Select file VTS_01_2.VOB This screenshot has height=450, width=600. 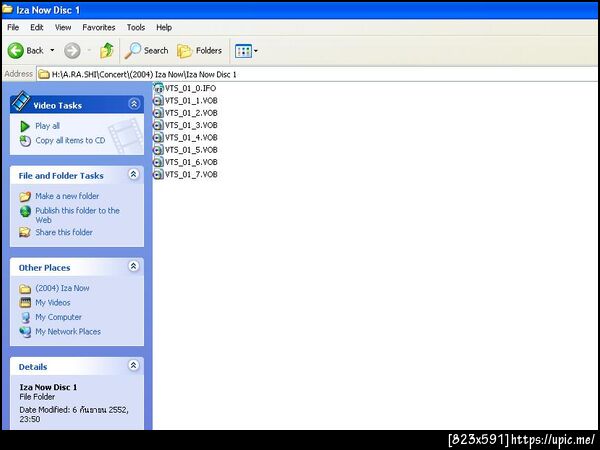191,113
